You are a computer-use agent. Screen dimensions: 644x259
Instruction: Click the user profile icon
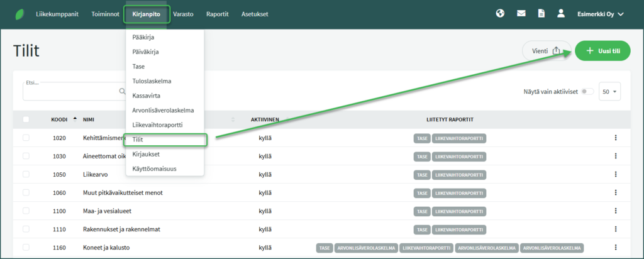click(562, 13)
